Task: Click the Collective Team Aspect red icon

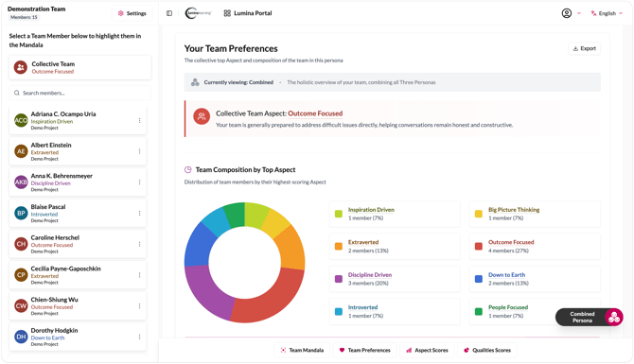Action: click(202, 116)
